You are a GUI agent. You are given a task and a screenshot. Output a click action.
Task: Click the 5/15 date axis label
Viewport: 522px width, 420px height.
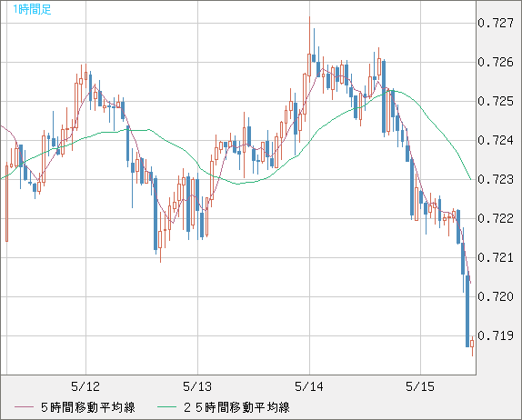(x=420, y=386)
